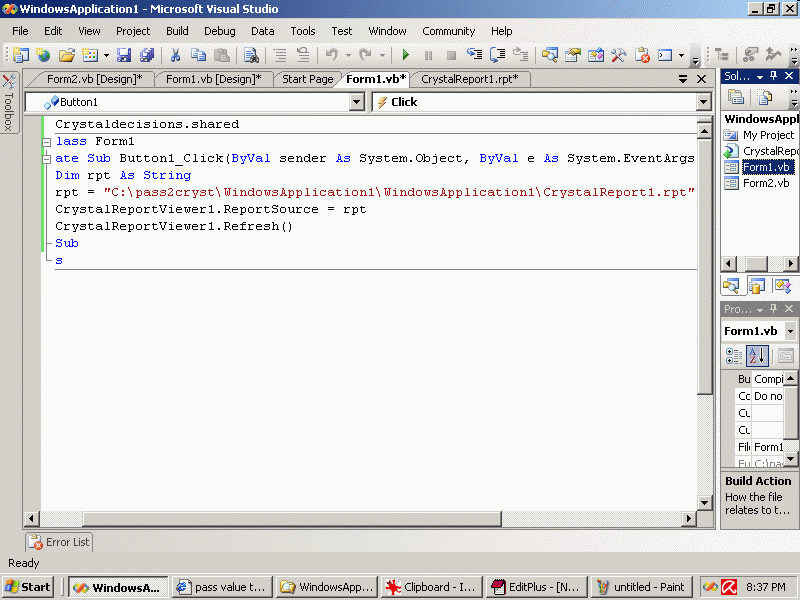Switch to untitled - Paint taskbar button
Image resolution: width=800 pixels, height=600 pixels.
[641, 587]
